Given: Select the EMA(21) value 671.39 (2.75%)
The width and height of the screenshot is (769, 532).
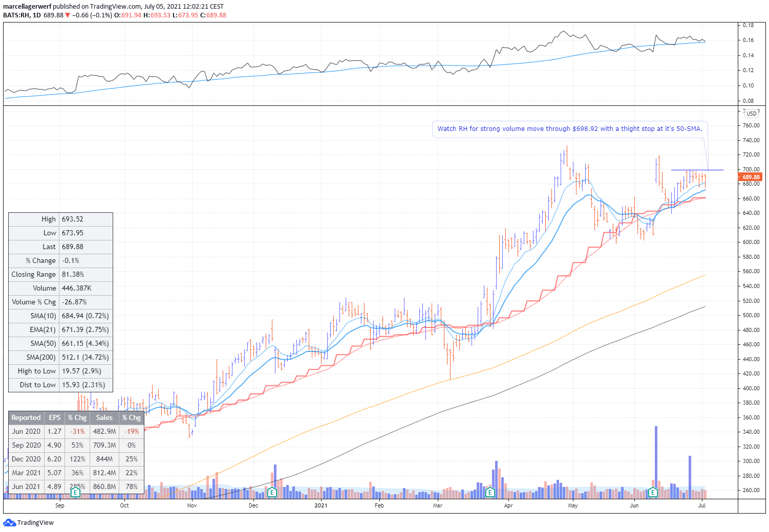Looking at the screenshot, I should point(86,329).
